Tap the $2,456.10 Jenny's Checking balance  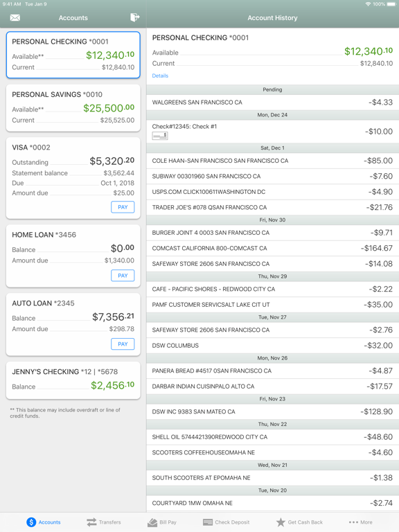point(113,385)
